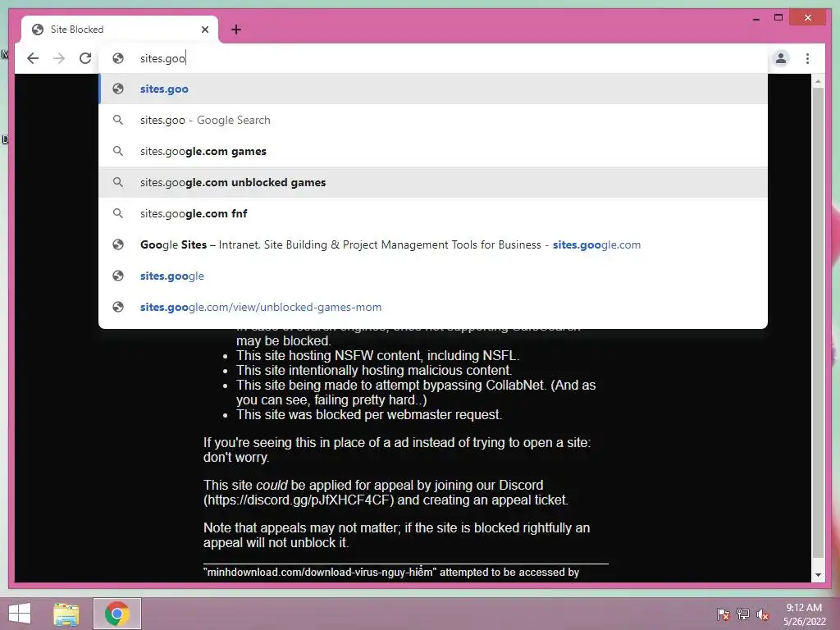Click the muted volume tray icon
The image size is (840, 630).
[x=763, y=614]
